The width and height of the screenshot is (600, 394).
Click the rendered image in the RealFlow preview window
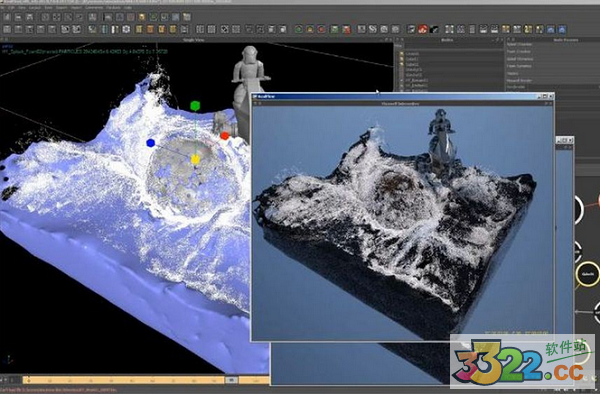click(x=403, y=223)
